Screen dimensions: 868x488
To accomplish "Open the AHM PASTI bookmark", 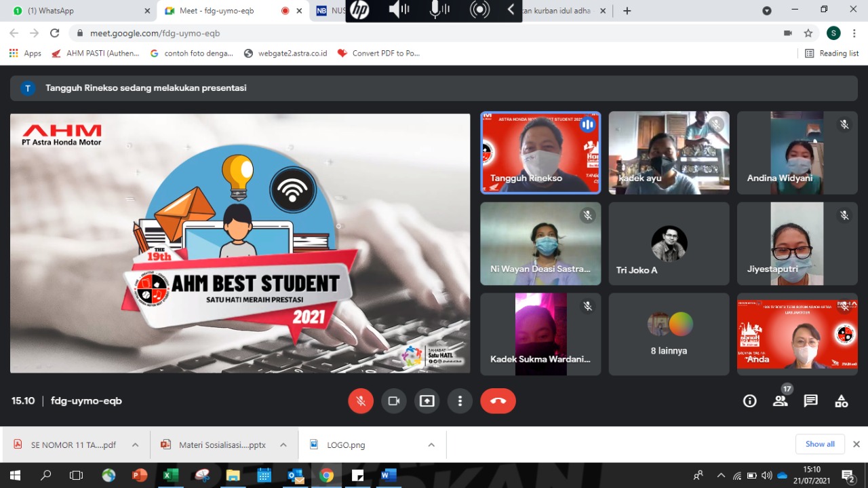I will pyautogui.click(x=96, y=53).
